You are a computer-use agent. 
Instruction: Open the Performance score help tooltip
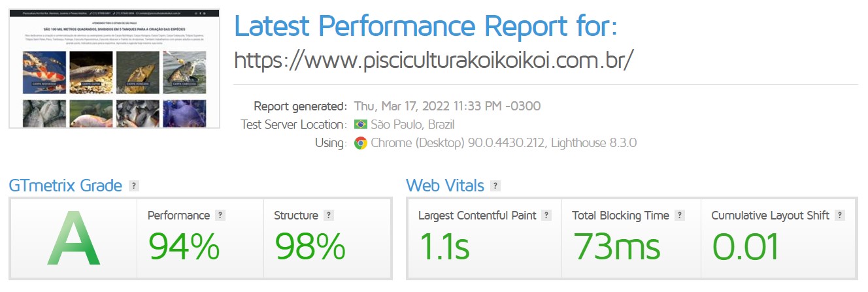(x=220, y=216)
